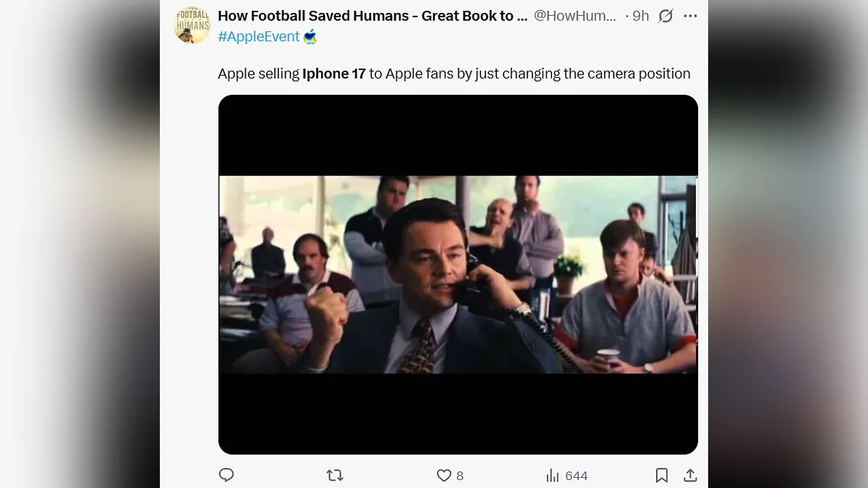The image size is (868, 488).
Task: Reply to the post using the comment icon
Action: (x=226, y=475)
